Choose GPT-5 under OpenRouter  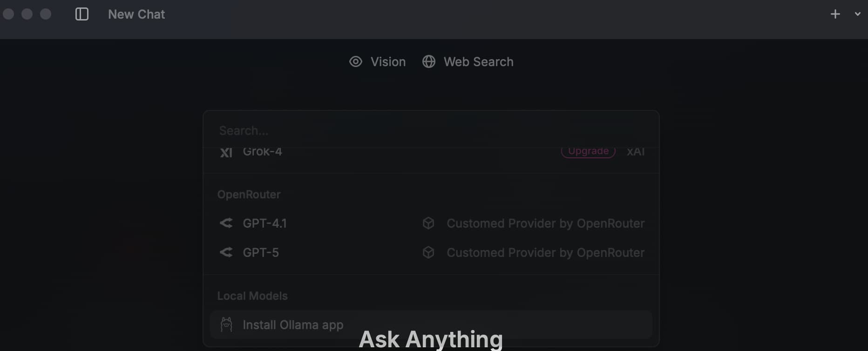431,252
